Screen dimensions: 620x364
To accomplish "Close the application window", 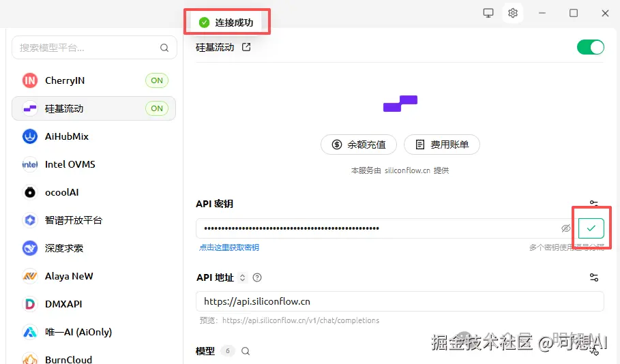I will 605,13.
